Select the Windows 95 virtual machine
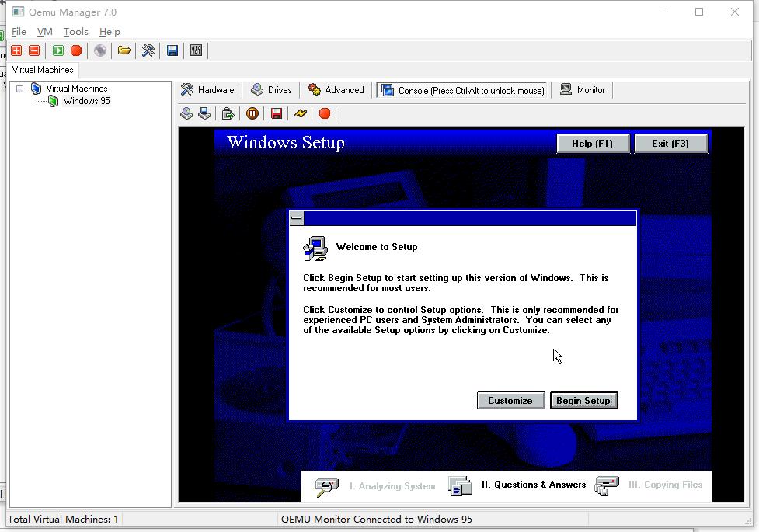This screenshot has height=532, width=759. click(x=87, y=101)
